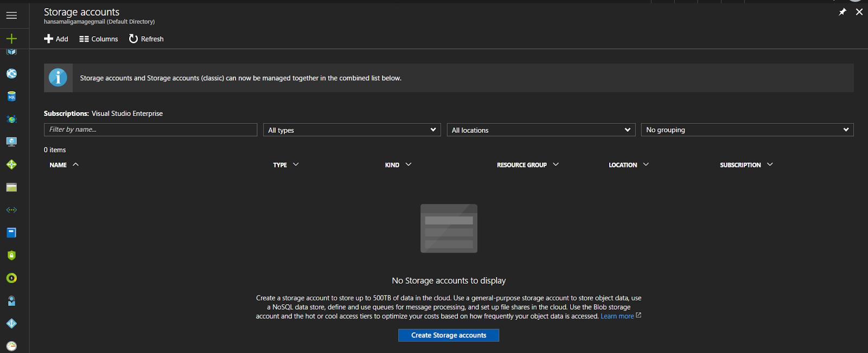Viewport: 868px width, 353px height.
Task: Open Virtual machines monitor icon in sidebar
Action: (11, 142)
